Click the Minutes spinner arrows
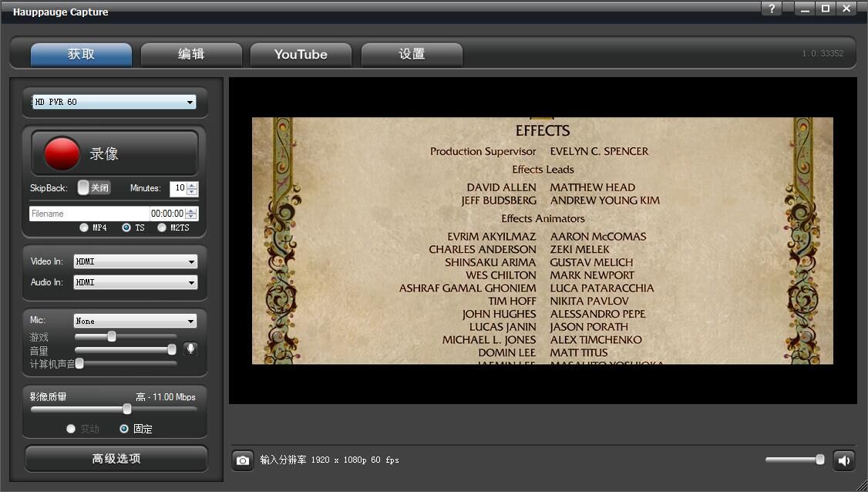Viewport: 868px width, 492px height. (192, 188)
